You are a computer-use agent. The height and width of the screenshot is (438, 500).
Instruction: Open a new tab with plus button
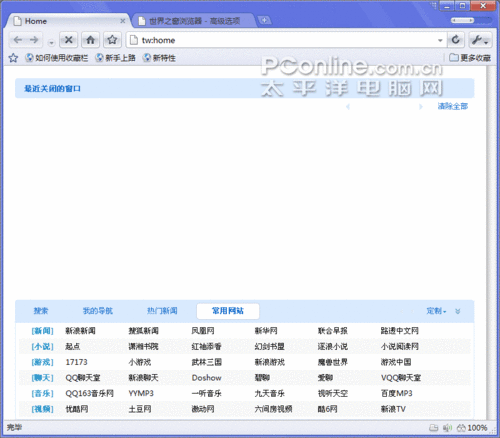coord(264,21)
